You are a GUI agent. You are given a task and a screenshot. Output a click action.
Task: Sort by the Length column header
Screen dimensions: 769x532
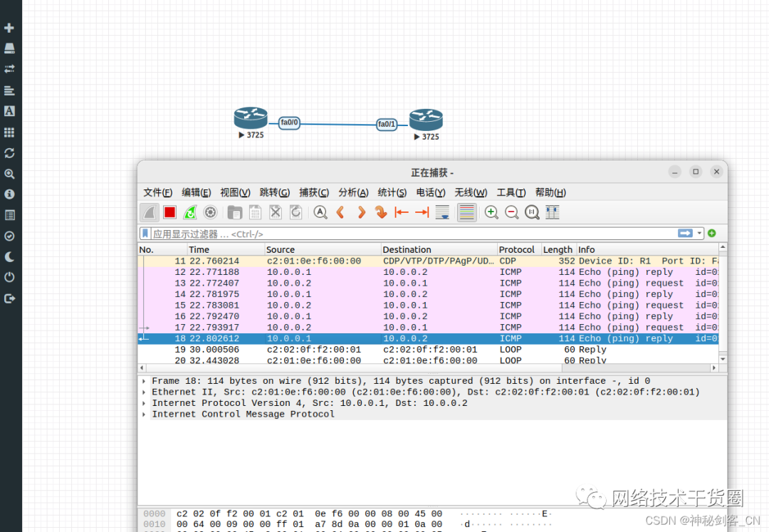click(x=559, y=249)
